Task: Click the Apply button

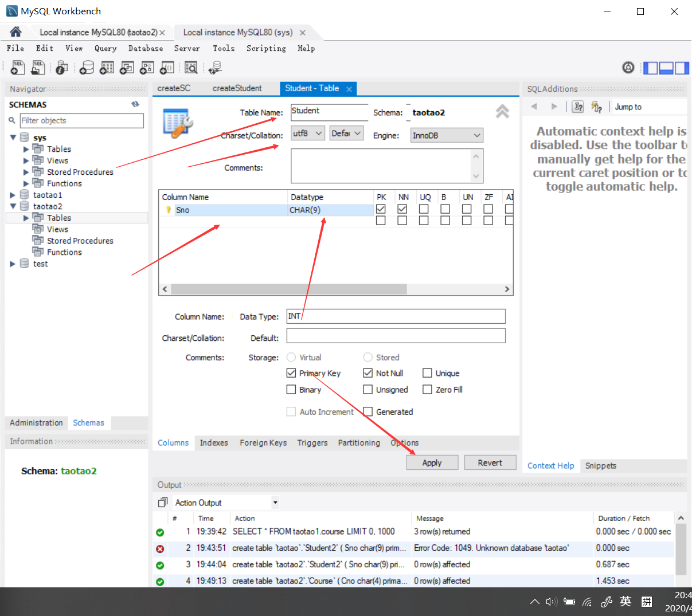Action: pyautogui.click(x=432, y=462)
